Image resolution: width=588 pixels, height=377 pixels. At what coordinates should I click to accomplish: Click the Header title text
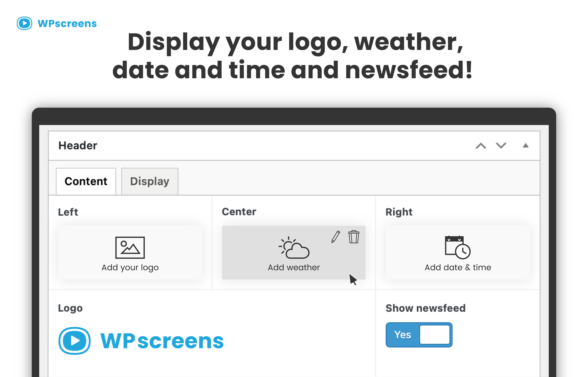point(78,145)
